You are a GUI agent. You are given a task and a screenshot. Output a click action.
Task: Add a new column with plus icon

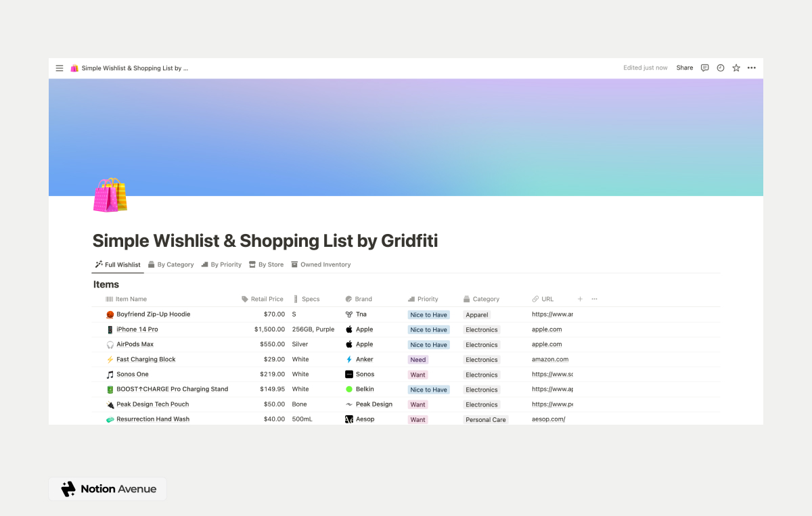pos(580,299)
